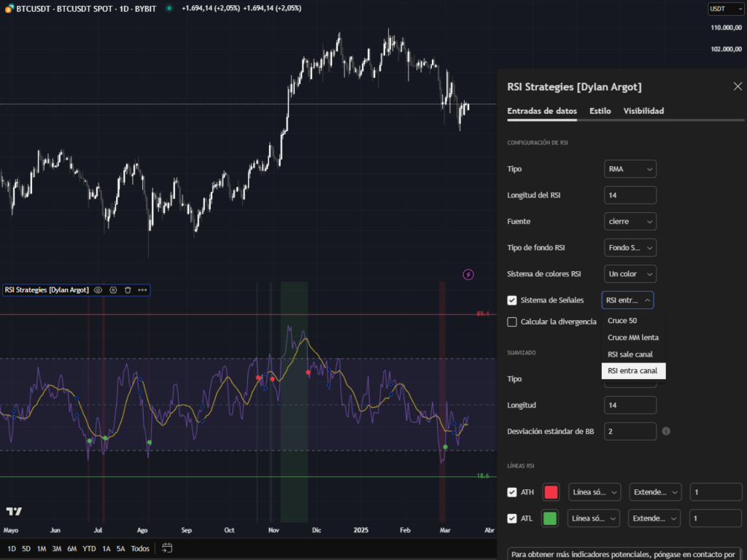Set chart range to 6M
This screenshot has width=747, height=560.
[72, 548]
